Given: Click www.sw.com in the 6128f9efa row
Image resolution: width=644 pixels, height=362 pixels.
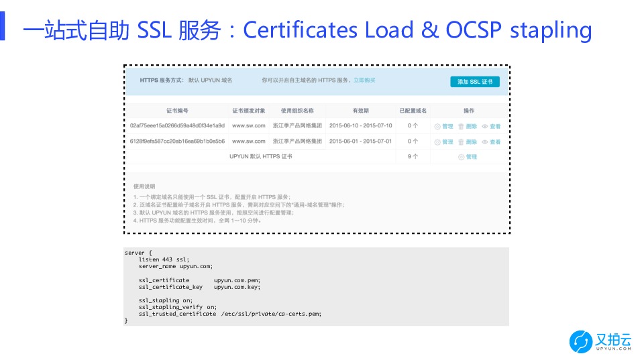Looking at the screenshot, I should pos(248,141).
